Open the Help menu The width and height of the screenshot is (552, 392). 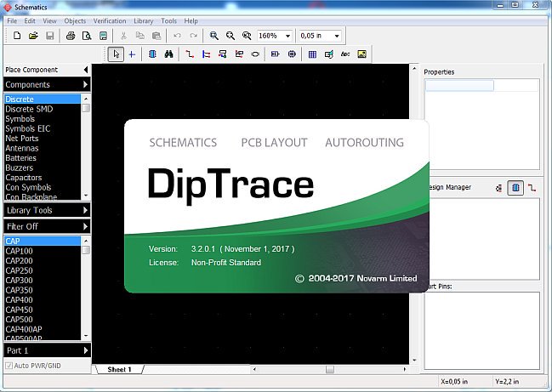point(191,20)
